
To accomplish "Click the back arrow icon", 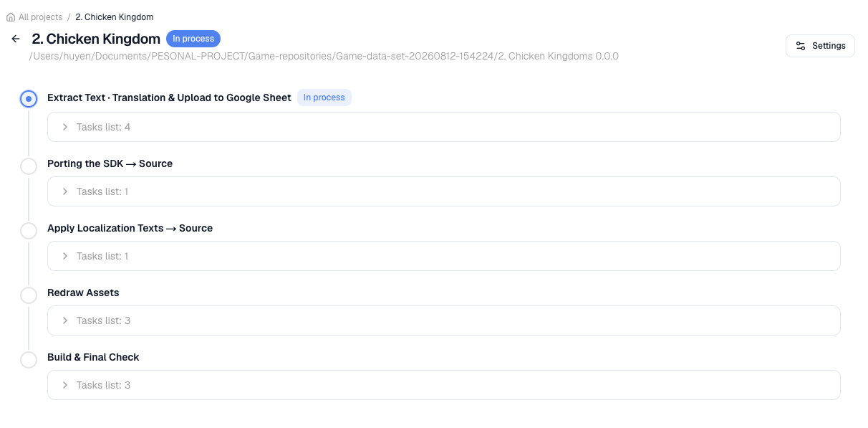I will (16, 39).
